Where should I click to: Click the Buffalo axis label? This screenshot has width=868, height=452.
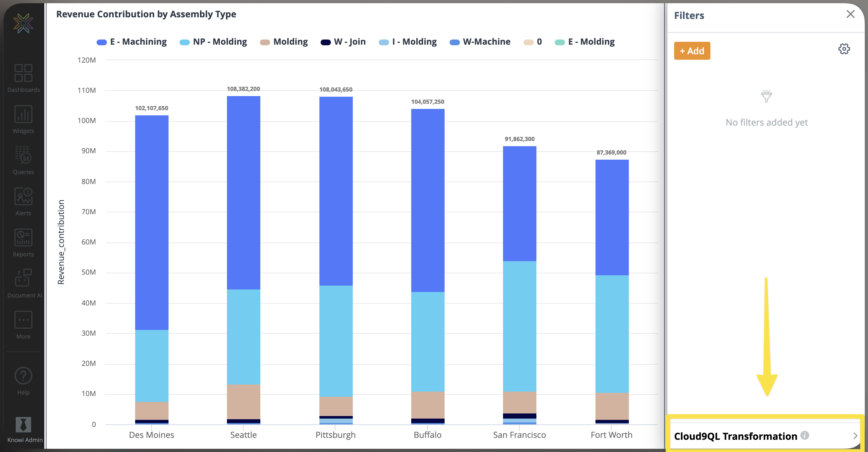coord(428,435)
